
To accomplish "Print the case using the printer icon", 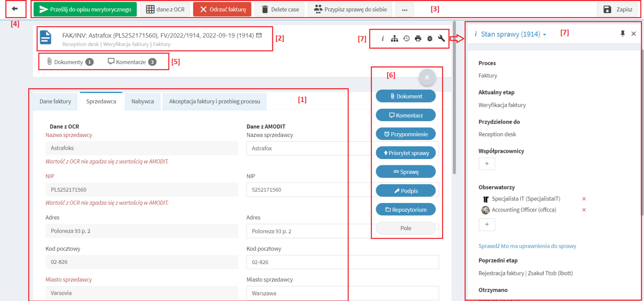I will pyautogui.click(x=418, y=38).
